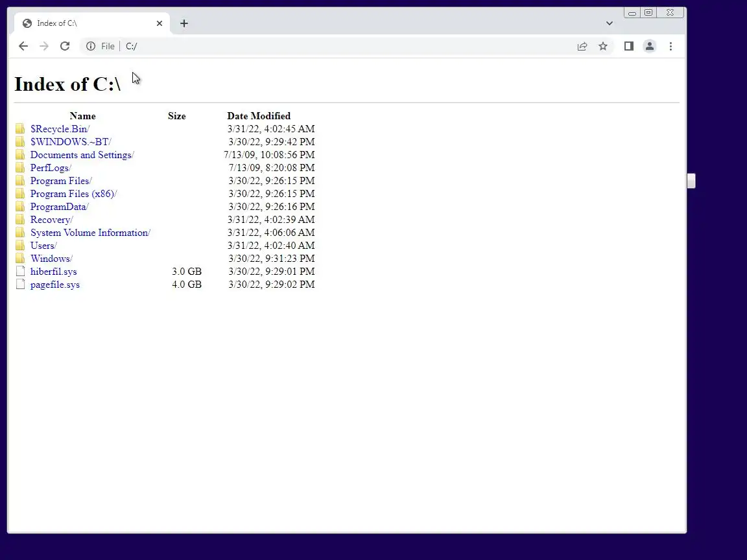The width and height of the screenshot is (747, 560).
Task: Click date 3/30/22, 9:31:23 PM
Action: [272, 259]
